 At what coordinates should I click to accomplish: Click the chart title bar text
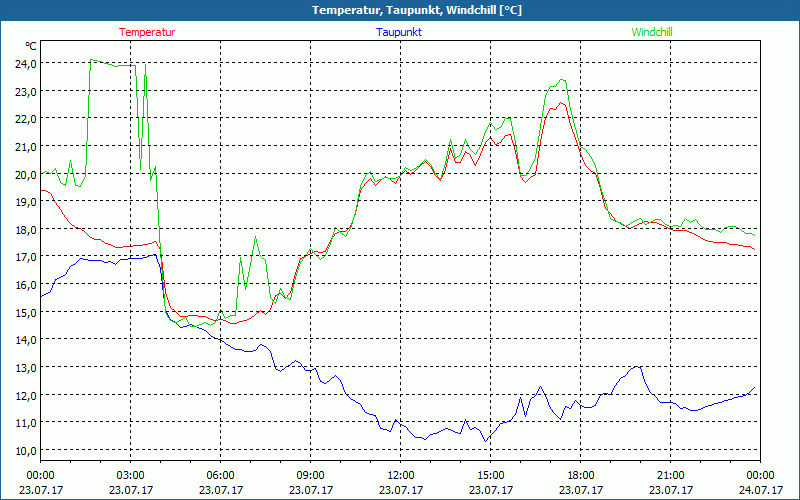417,10
